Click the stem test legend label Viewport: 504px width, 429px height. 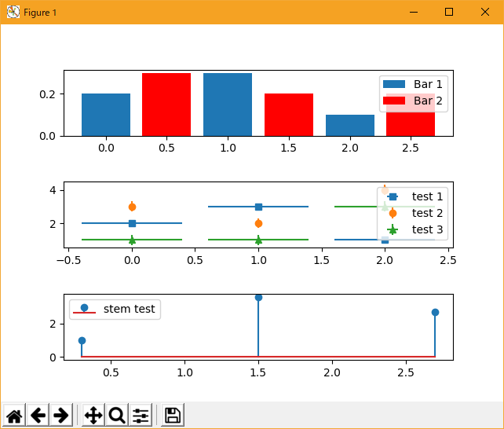click(x=129, y=309)
